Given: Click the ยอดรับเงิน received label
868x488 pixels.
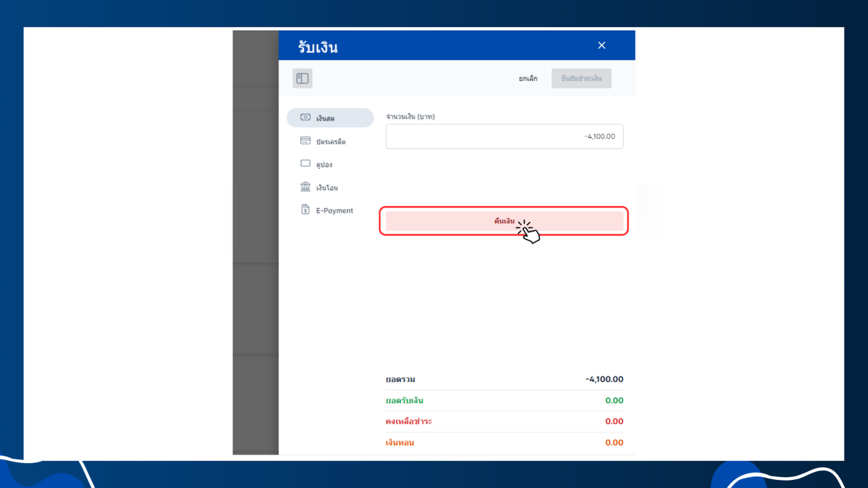Looking at the screenshot, I should (x=404, y=401).
